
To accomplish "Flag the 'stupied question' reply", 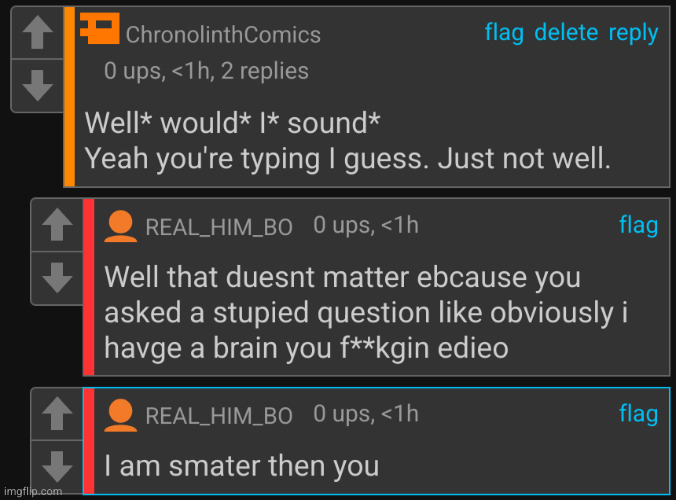I will click(638, 225).
